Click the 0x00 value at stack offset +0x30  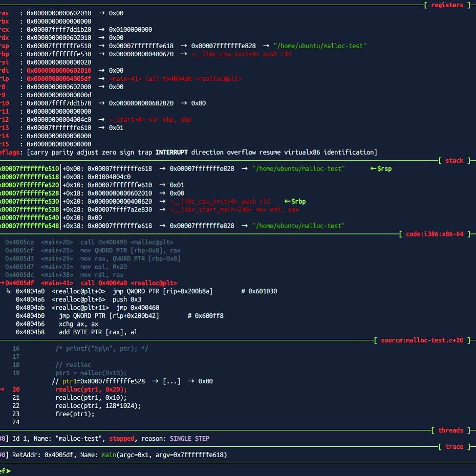(x=95, y=218)
